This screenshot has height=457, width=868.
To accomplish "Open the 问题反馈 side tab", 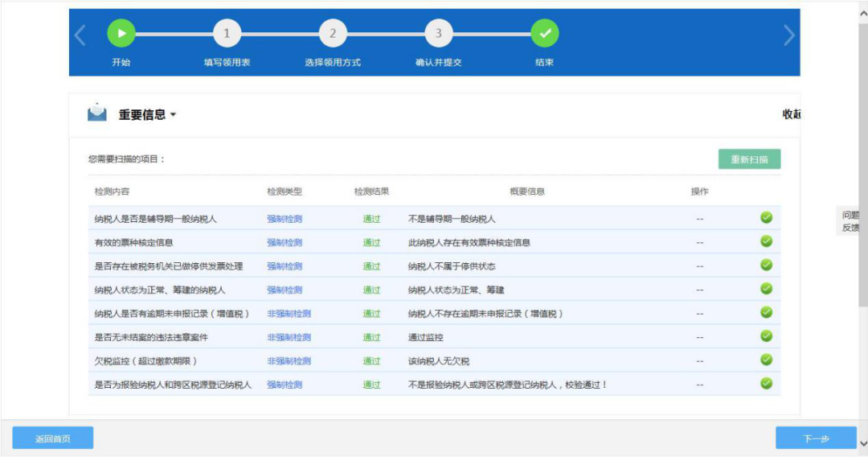I will click(x=850, y=221).
